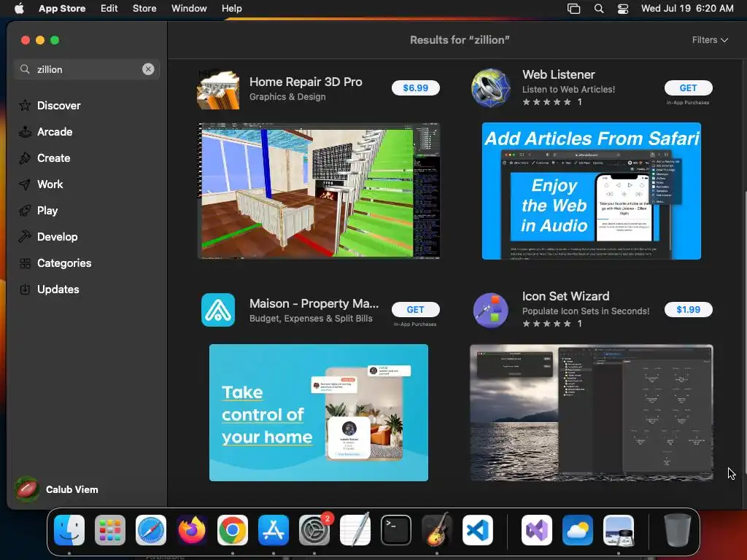747x560 pixels.
Task: Open Spotlight search in menu bar
Action: (599, 9)
